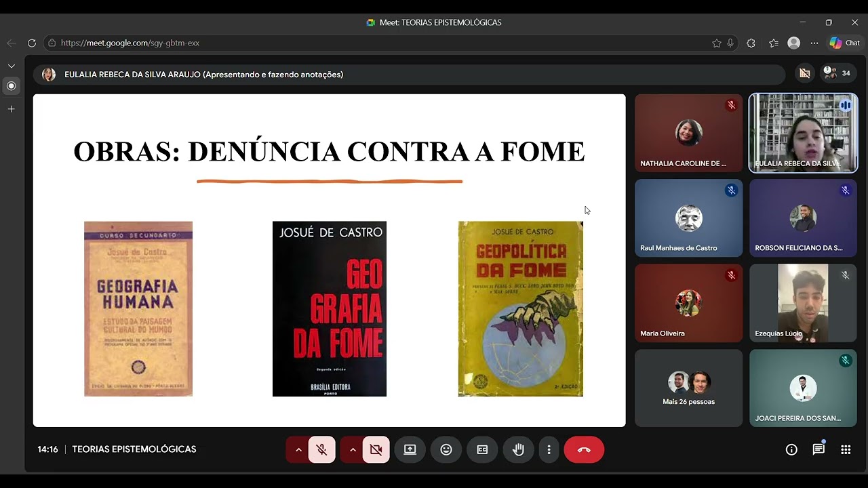Click the slide title 'OBRAS: DENÚNCIA CONTRA A FOME'

pos(329,152)
